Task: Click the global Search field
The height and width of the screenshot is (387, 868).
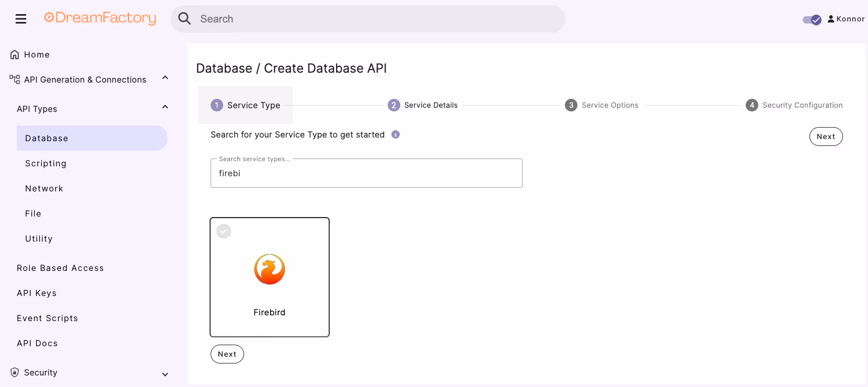Action: pos(368,19)
